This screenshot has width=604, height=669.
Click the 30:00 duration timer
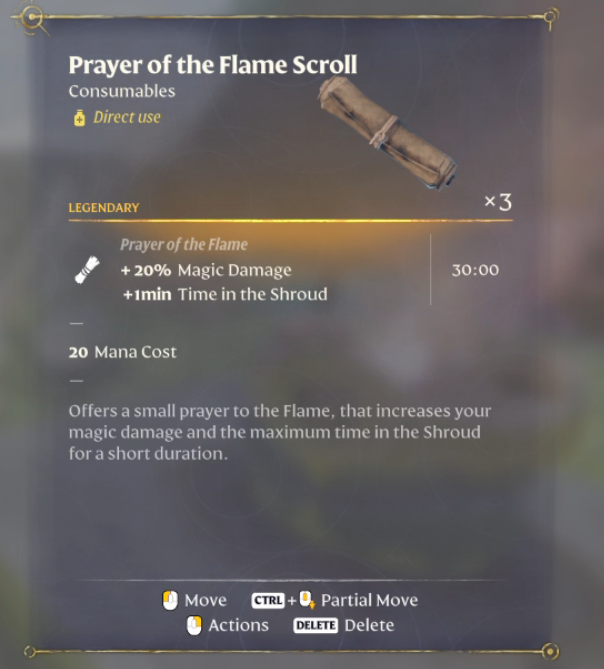(x=475, y=270)
